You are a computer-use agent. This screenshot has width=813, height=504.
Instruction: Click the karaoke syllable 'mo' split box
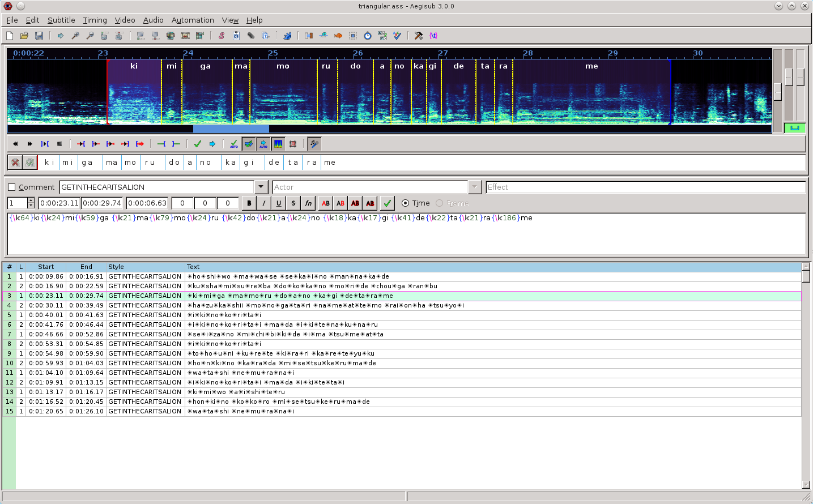point(130,163)
